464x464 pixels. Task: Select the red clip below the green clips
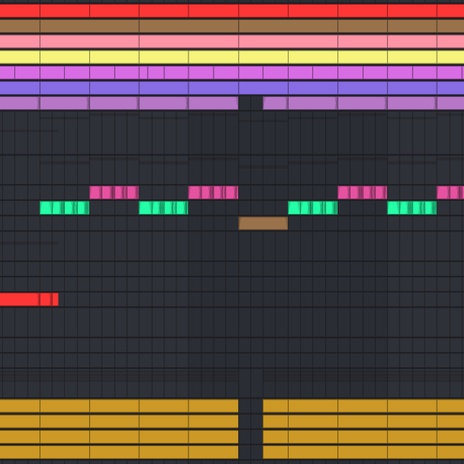[x=29, y=299]
